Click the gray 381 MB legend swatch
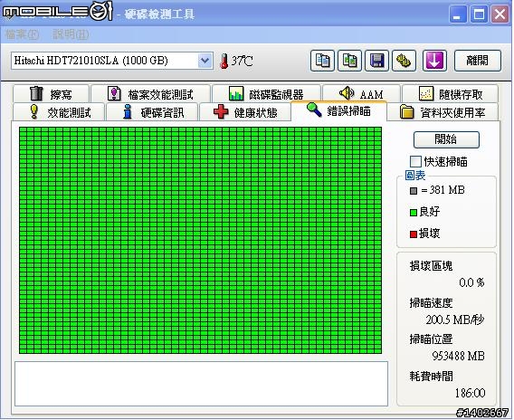The width and height of the screenshot is (514, 420). (x=414, y=190)
